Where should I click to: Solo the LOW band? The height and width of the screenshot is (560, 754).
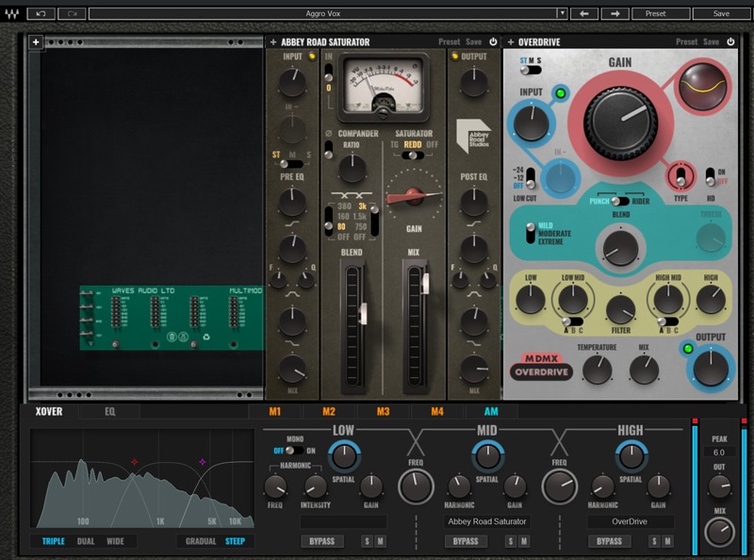point(367,541)
